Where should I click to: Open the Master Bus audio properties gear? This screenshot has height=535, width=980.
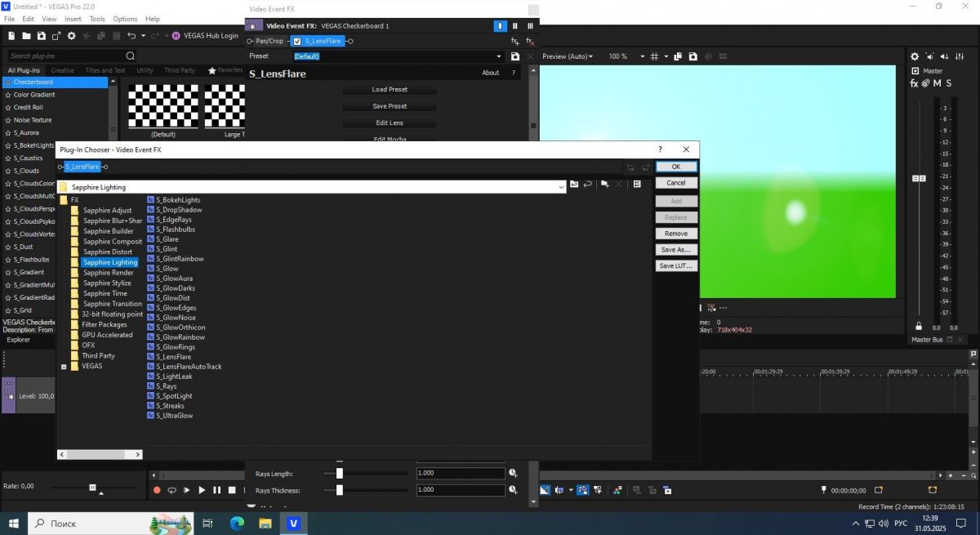[915, 56]
